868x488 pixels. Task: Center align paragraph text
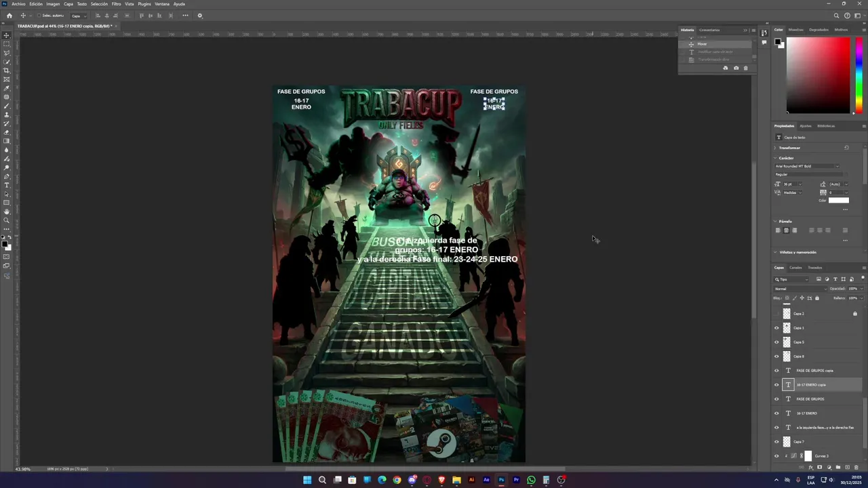pos(786,230)
